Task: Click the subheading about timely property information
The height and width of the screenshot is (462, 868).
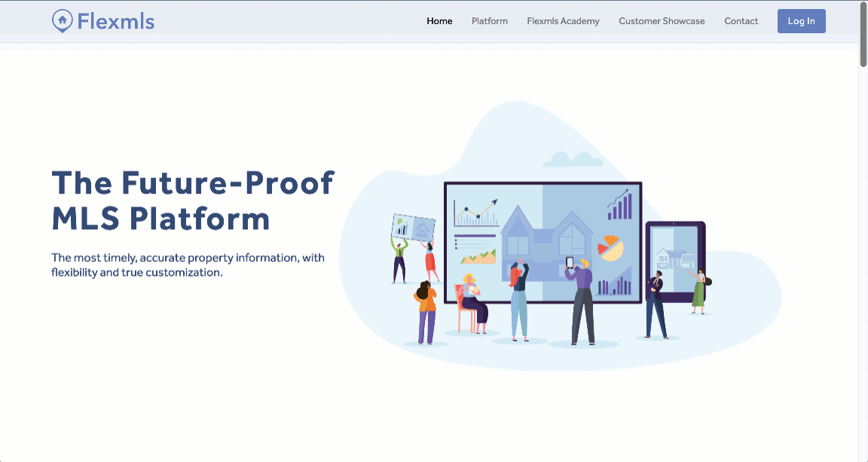Action: [x=188, y=265]
